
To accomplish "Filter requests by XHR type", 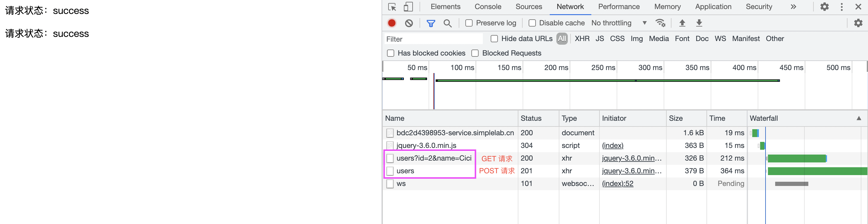I will 582,39.
